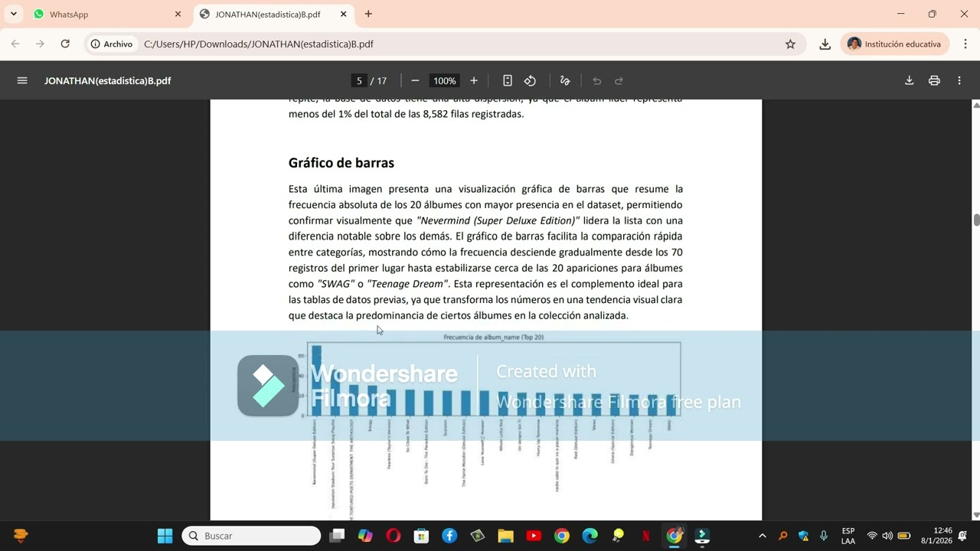Open Chrome downloads icon
980x551 pixels.
[x=825, y=44]
